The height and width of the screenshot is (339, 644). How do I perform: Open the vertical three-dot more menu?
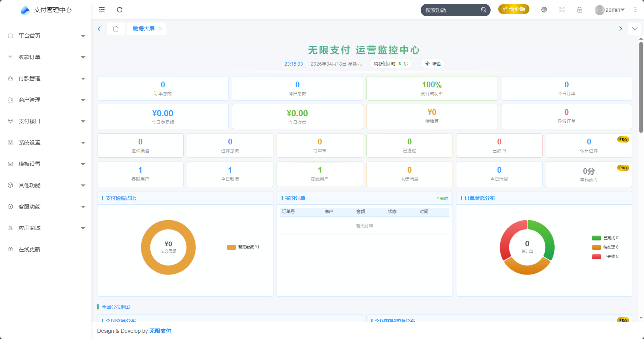pos(635,10)
